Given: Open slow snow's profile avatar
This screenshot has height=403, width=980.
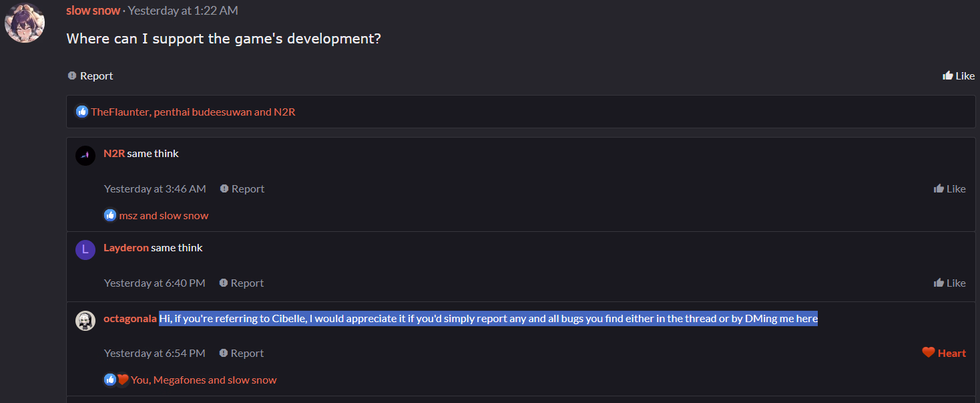Looking at the screenshot, I should click(x=25, y=23).
